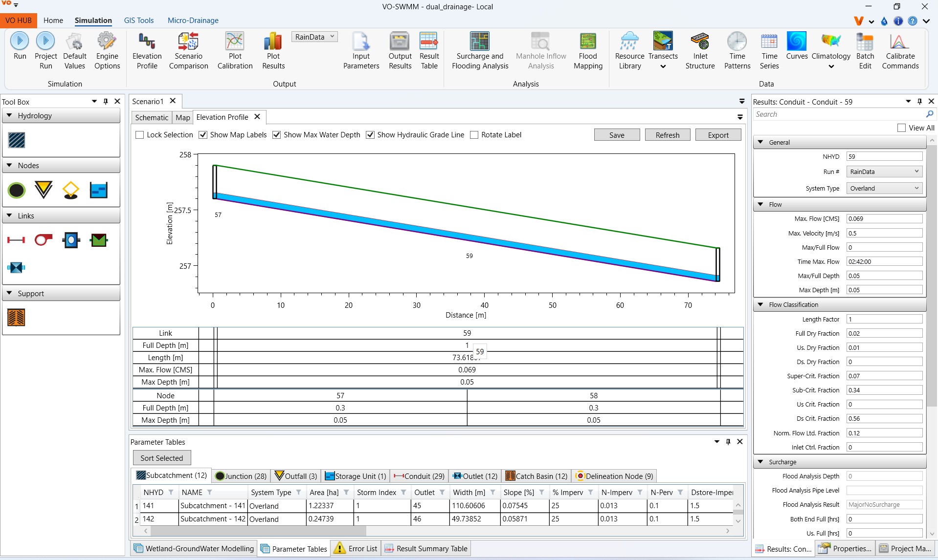
Task: Click the Max. Flow [CMS] value field
Action: point(884,218)
